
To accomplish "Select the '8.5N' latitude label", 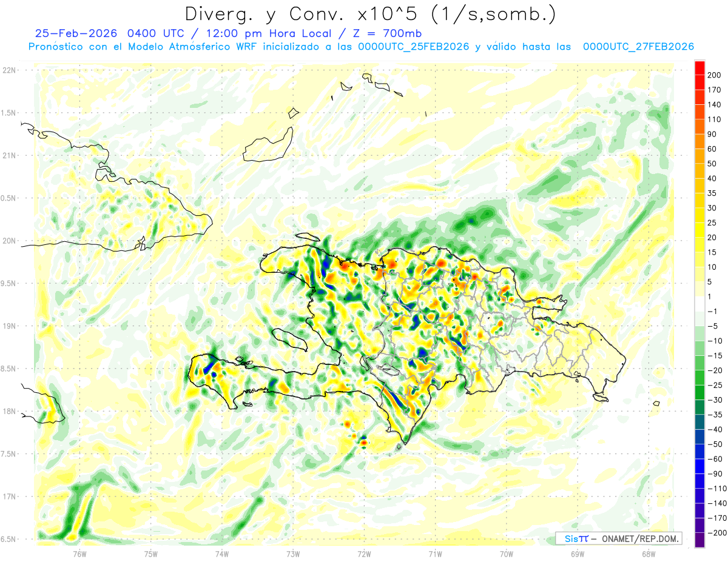I will [9, 369].
